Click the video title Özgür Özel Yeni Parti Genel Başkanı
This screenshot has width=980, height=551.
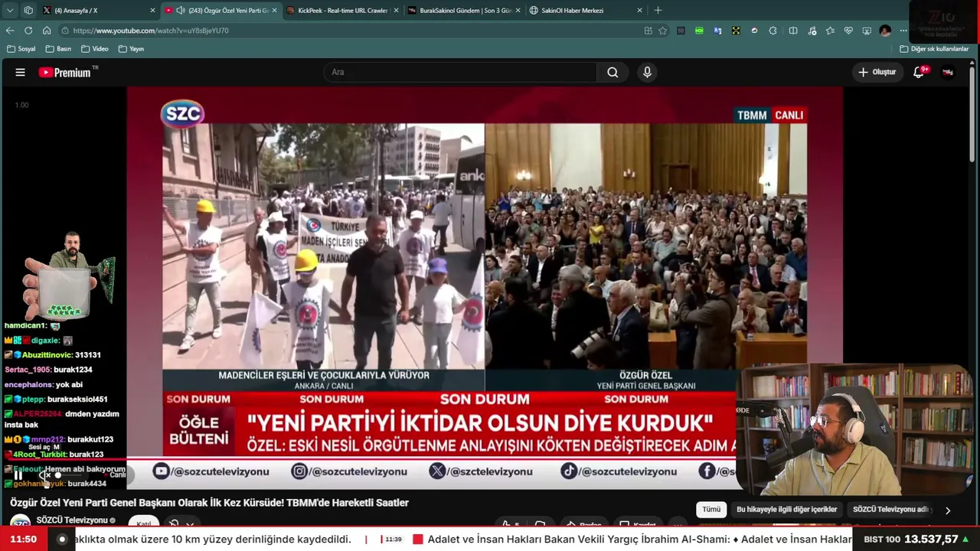tap(209, 503)
